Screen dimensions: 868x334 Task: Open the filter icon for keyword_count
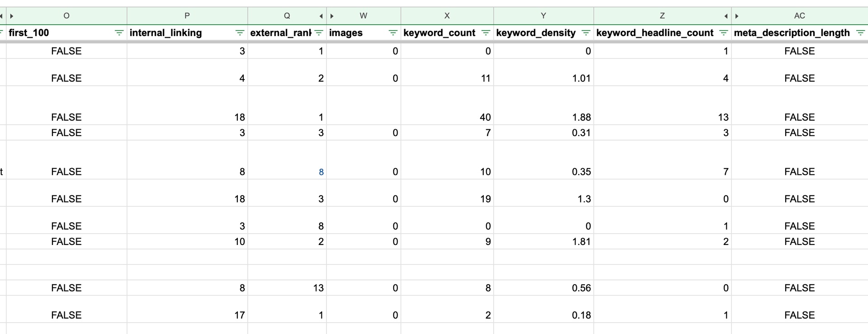coord(486,33)
